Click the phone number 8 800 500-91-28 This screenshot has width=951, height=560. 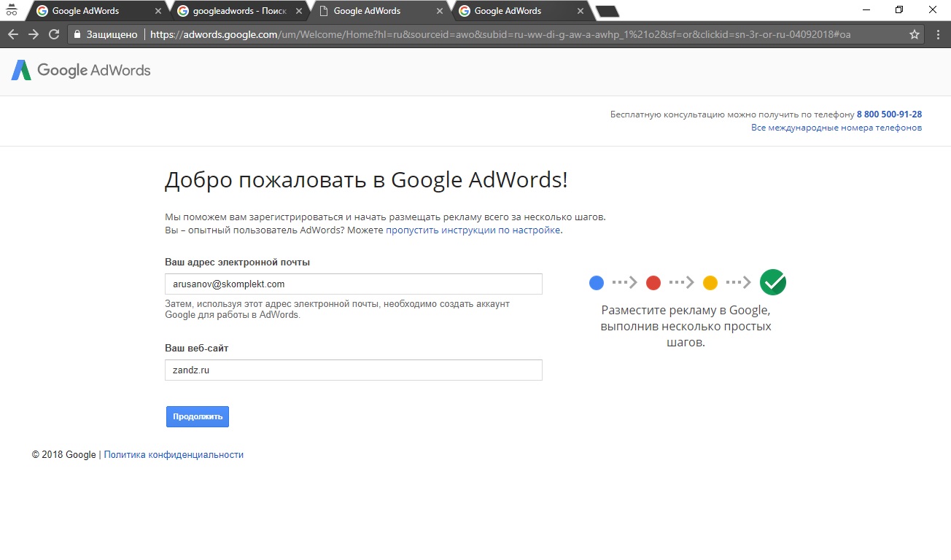click(x=889, y=114)
